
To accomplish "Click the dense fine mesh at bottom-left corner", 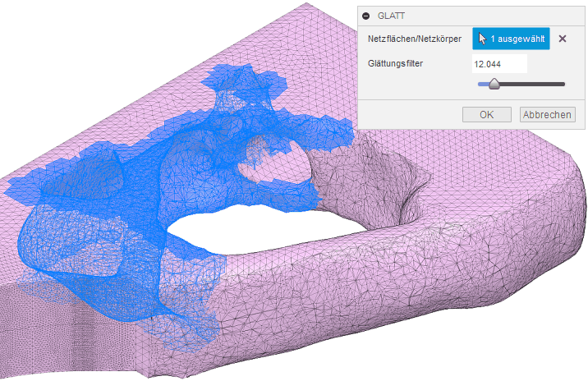I will point(33,345).
